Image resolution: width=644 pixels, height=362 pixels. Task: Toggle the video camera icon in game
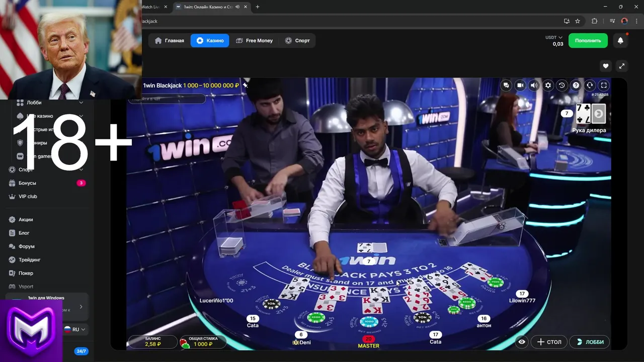tap(520, 85)
